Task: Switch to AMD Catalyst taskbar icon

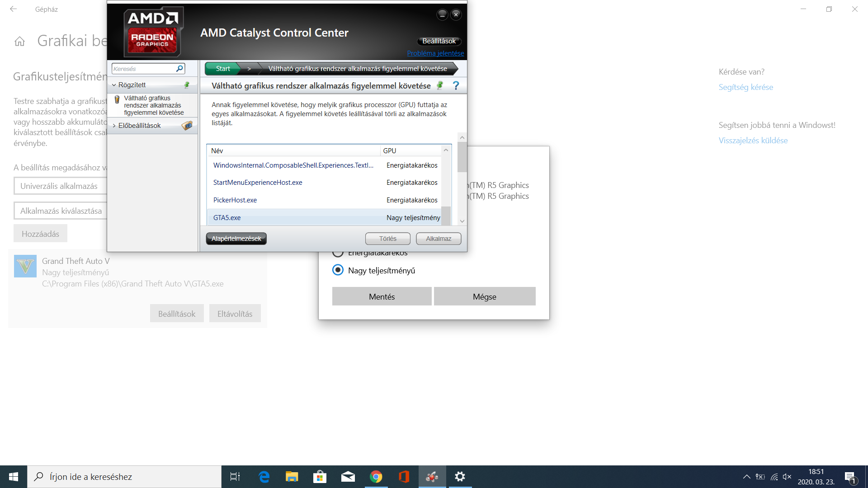Action: [x=432, y=477]
